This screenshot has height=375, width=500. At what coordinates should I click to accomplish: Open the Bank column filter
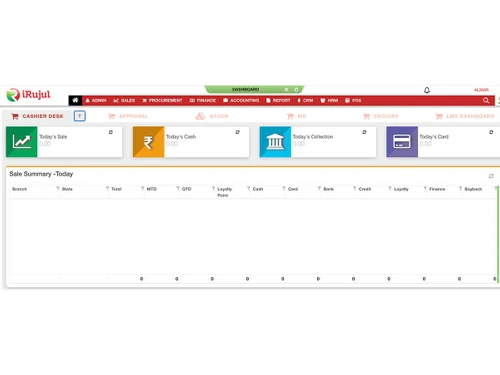click(x=355, y=189)
